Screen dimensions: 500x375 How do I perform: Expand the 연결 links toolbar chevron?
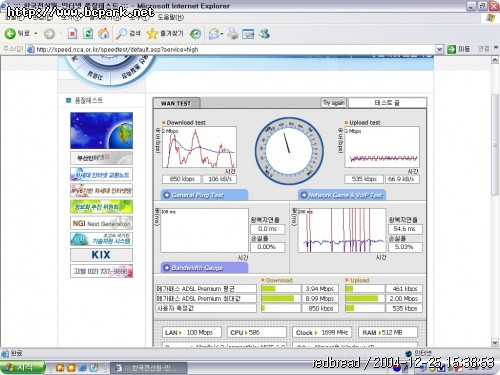click(496, 48)
